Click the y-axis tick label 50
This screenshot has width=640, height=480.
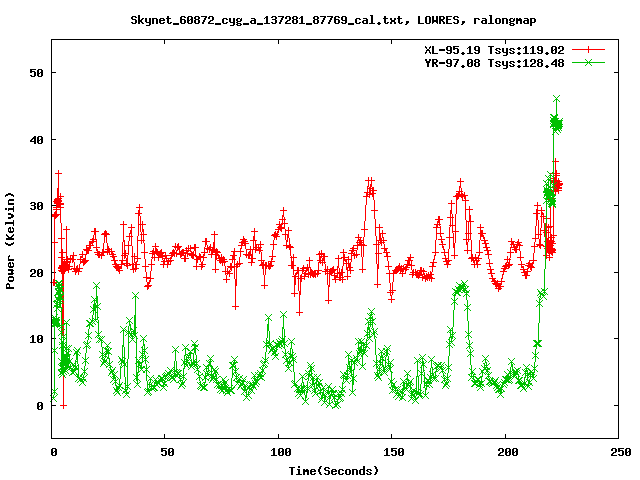click(x=36, y=73)
